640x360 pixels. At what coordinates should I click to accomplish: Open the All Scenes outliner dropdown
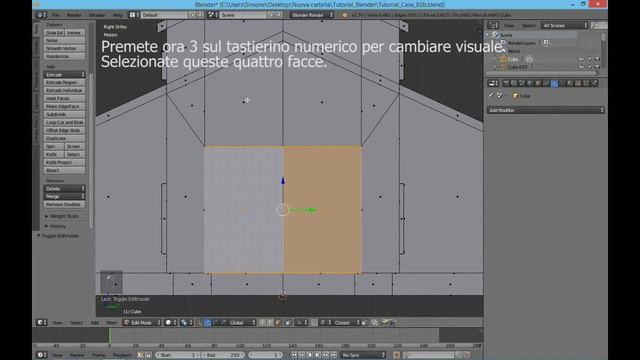[x=565, y=25]
